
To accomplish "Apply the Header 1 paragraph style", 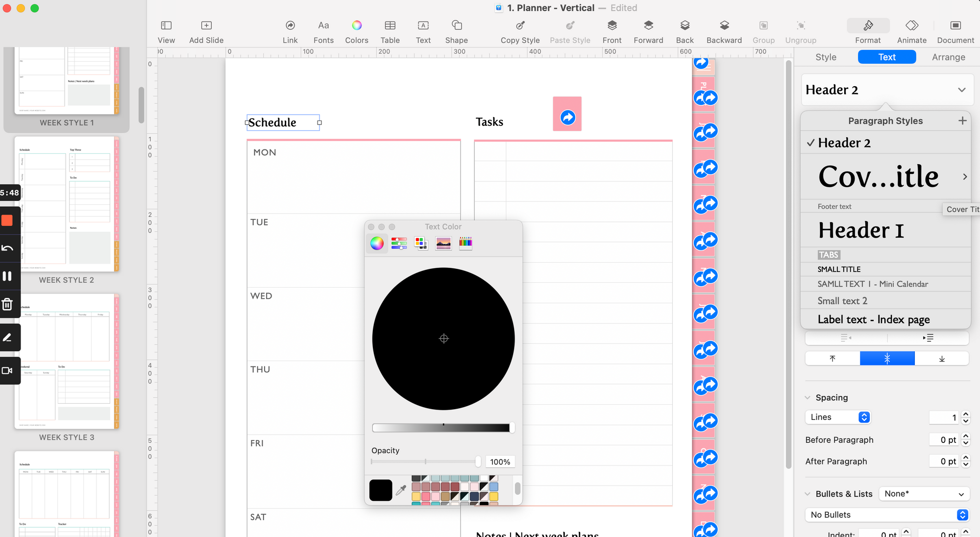I will click(x=861, y=230).
